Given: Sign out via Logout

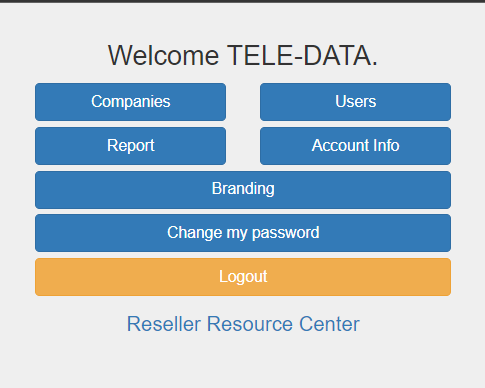Looking at the screenshot, I should click(x=243, y=277).
